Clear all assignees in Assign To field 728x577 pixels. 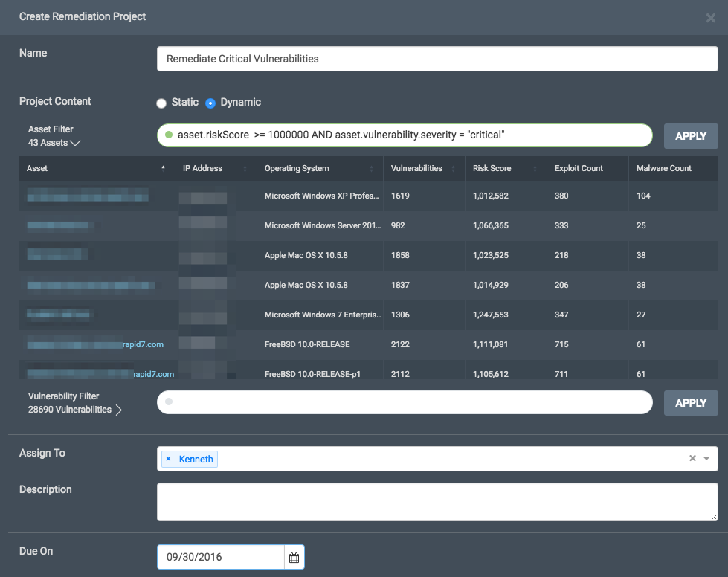pyautogui.click(x=692, y=459)
